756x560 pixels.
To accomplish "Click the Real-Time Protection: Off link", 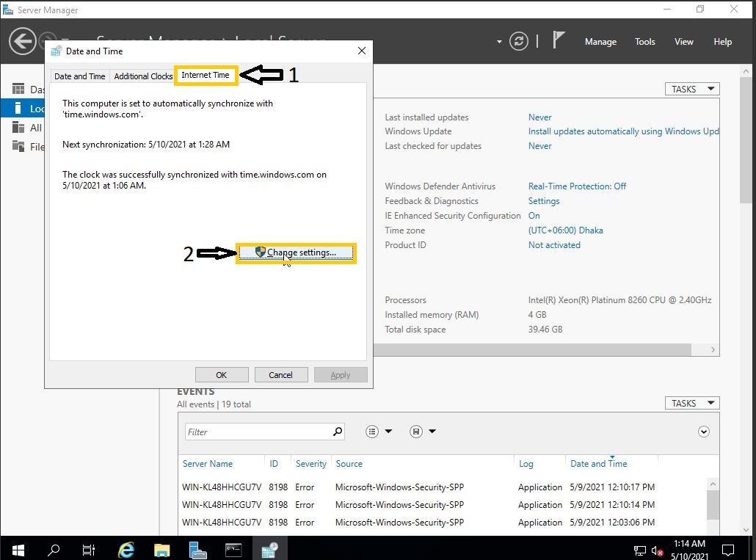I will (x=577, y=186).
